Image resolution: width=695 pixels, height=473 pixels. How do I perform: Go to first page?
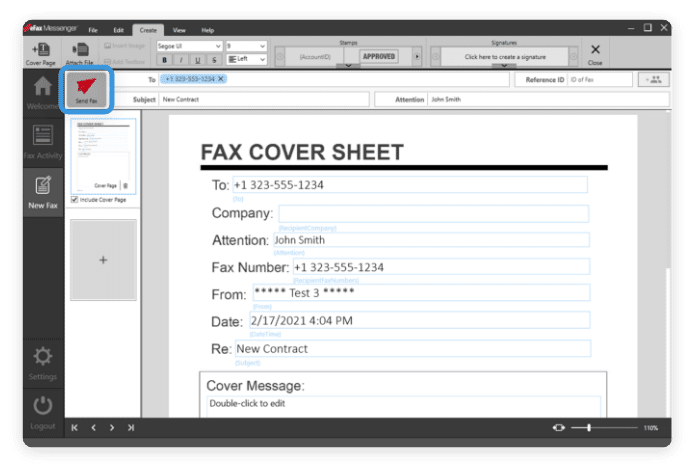74,428
